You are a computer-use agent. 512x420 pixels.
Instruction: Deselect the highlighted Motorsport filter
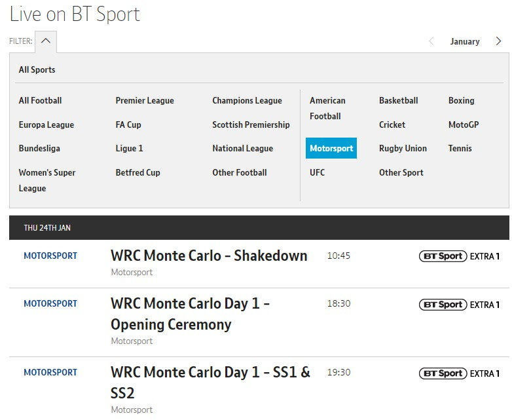coord(331,149)
